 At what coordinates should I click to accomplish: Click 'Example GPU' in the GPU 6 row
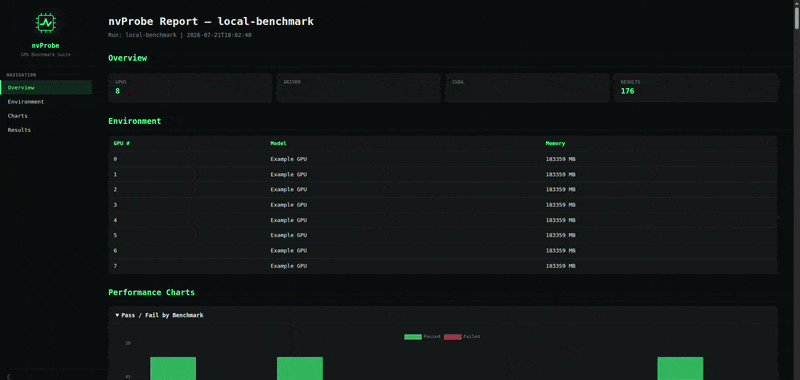[289, 251]
